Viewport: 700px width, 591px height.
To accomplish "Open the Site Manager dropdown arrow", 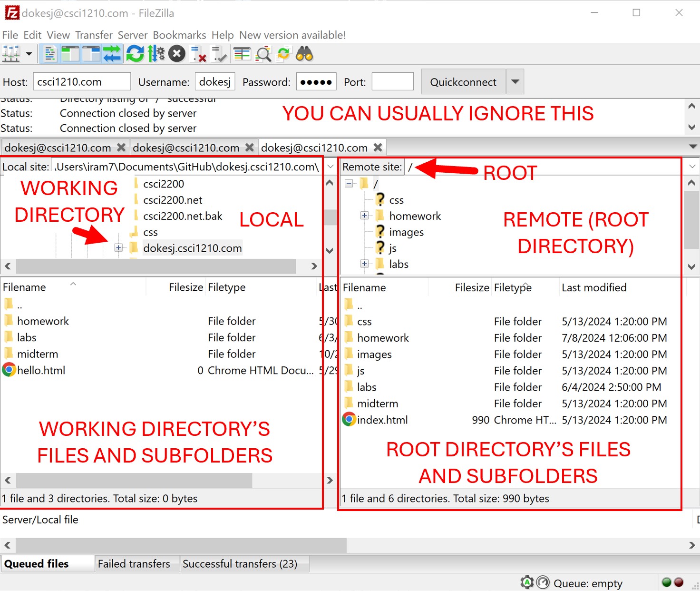I will tap(29, 54).
